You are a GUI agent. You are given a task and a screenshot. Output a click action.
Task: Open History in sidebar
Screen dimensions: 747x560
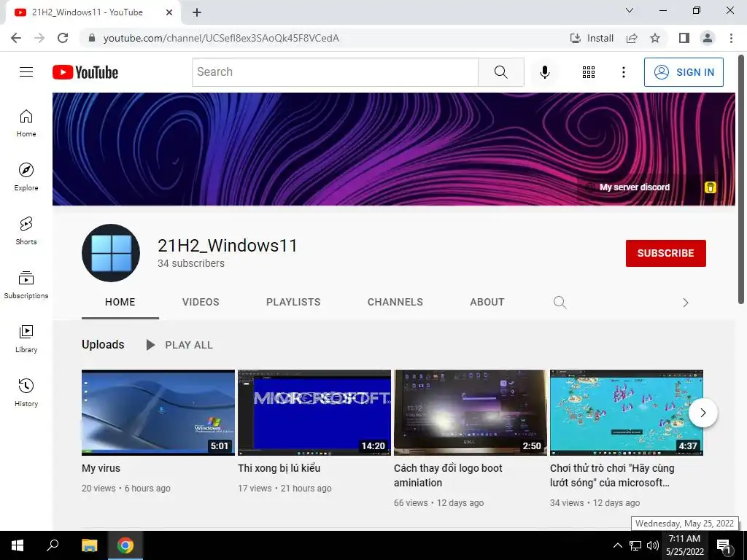(26, 392)
